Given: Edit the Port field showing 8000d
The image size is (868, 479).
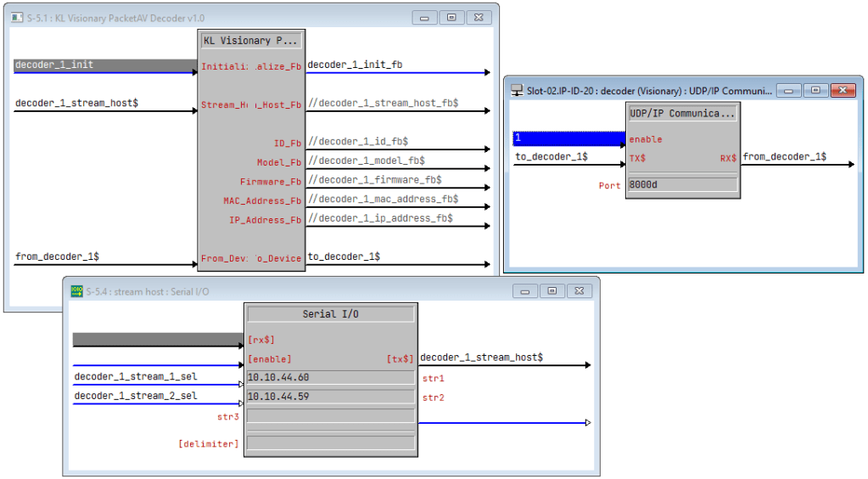Looking at the screenshot, I should 681,184.
